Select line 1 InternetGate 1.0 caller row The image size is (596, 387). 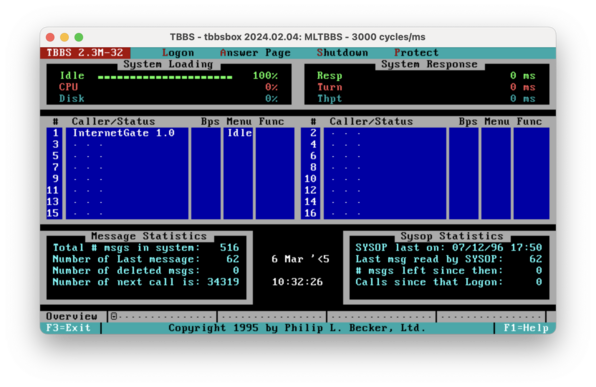tap(170, 133)
